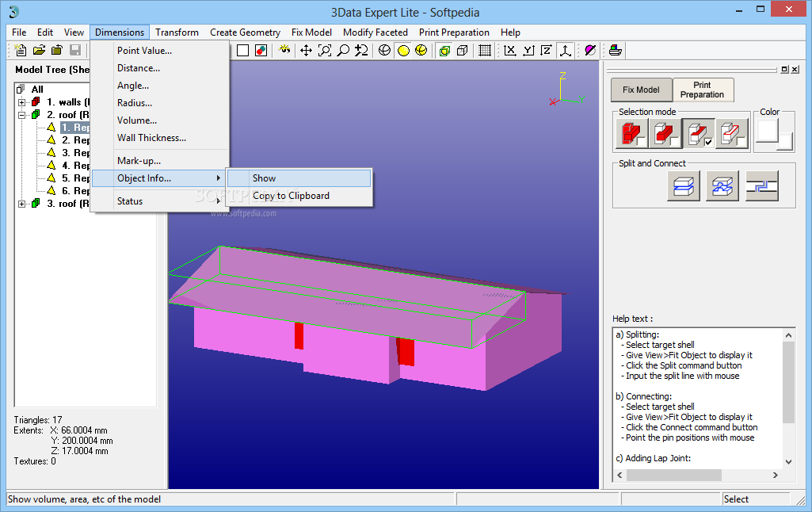Click the Add Lap Joint button icon
812x512 pixels.
coord(762,185)
